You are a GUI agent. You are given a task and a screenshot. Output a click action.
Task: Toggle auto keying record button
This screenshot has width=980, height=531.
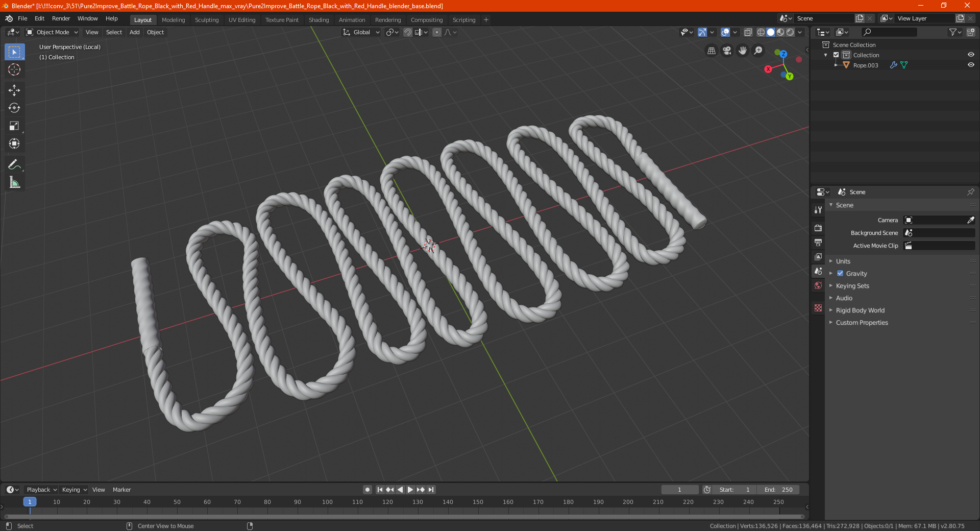tap(367, 490)
